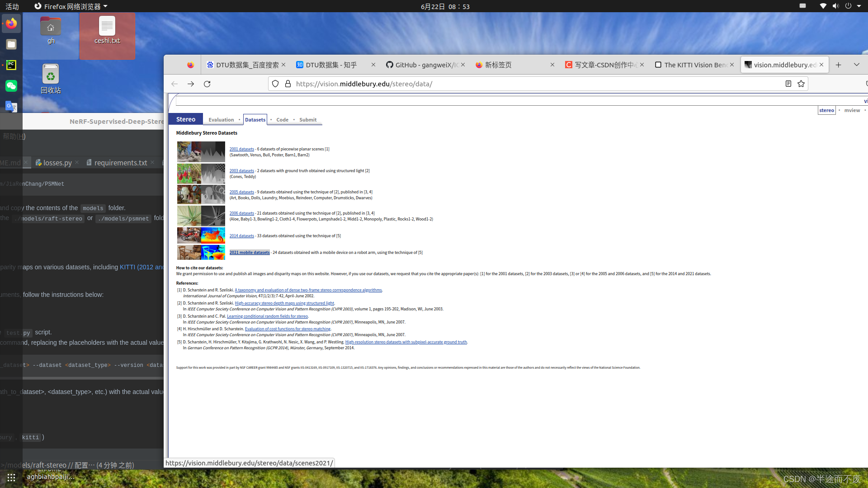Click the browser forward arrow icon
The width and height of the screenshot is (868, 488).
[191, 84]
